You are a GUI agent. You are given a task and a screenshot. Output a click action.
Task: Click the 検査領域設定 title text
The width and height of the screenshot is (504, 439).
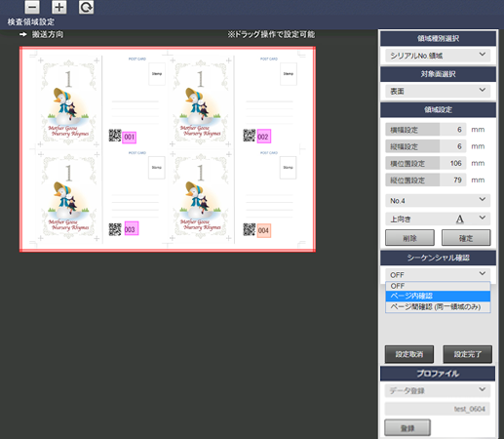pos(31,21)
